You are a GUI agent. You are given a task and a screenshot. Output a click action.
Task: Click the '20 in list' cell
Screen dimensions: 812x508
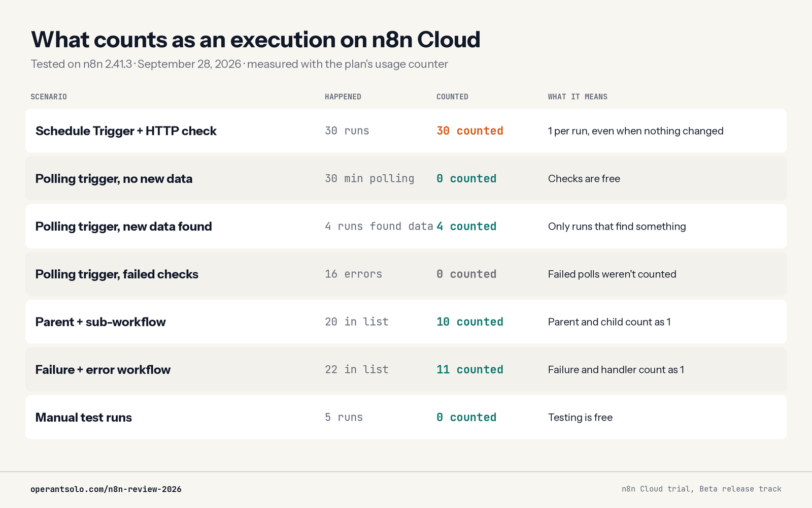357,322
